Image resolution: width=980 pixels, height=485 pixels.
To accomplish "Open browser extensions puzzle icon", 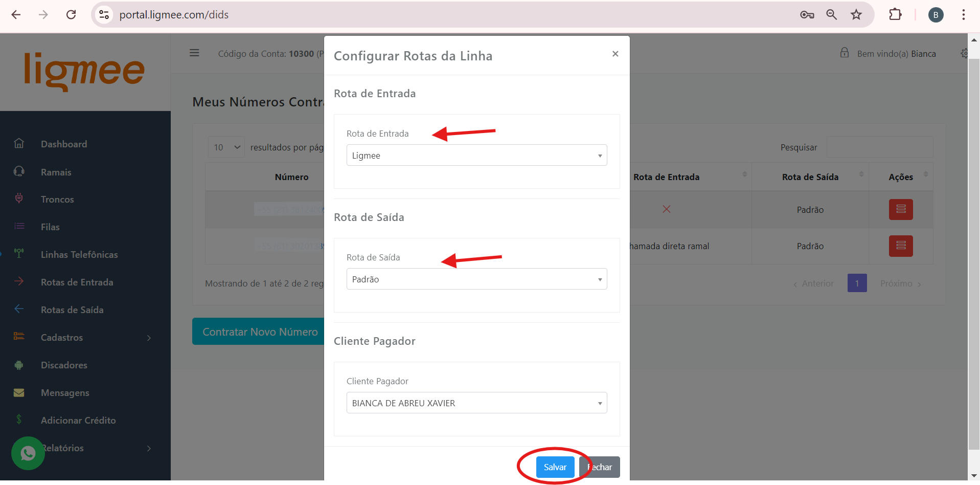I will (895, 15).
